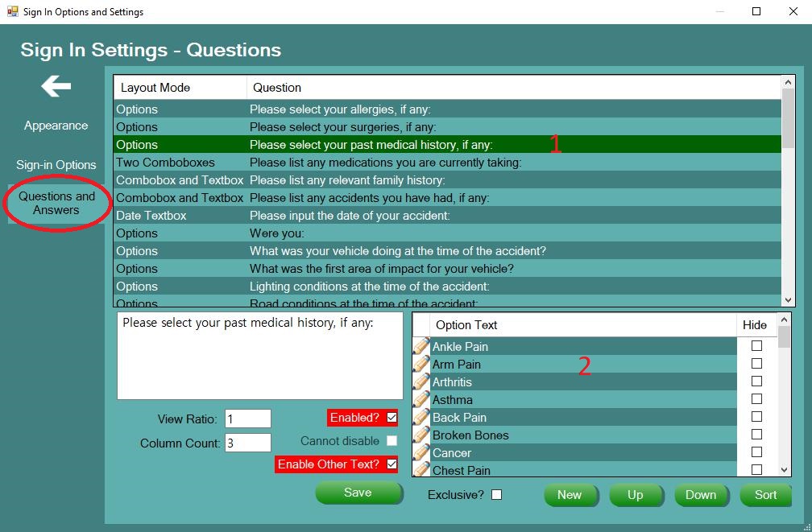
Task: Switch to the Appearance section
Action: click(x=55, y=125)
